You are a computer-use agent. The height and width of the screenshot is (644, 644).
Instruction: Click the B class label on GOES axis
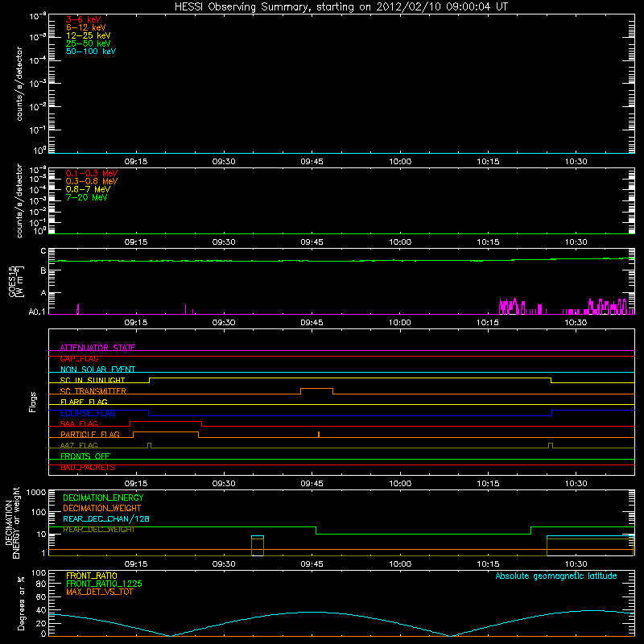[43, 270]
